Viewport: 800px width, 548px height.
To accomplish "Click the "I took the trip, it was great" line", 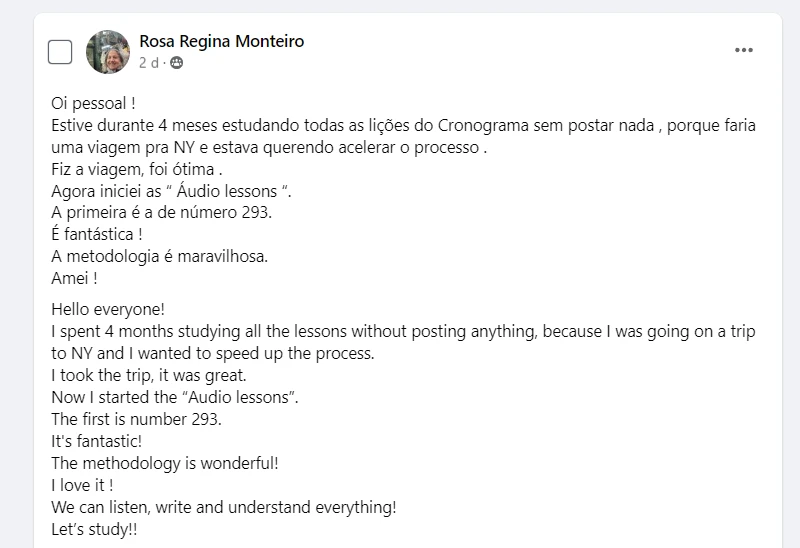I will (x=148, y=375).
